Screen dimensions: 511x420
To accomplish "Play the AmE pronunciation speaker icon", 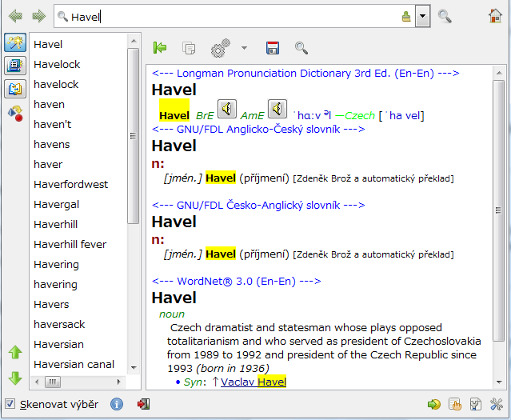I will click(x=277, y=109).
